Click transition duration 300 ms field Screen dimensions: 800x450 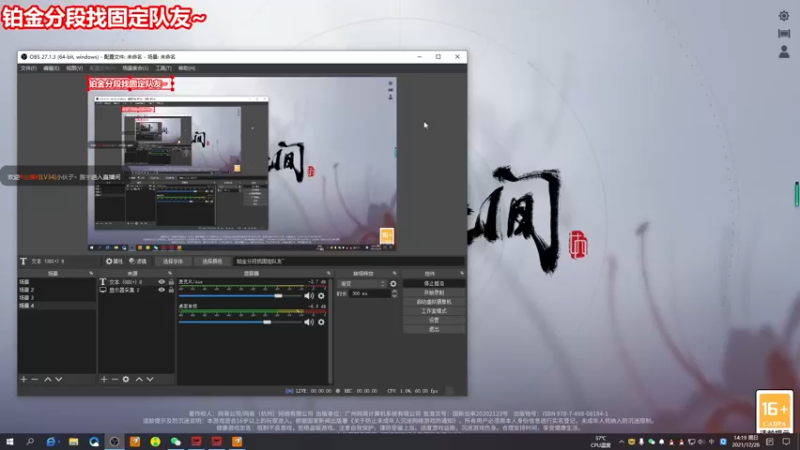coord(369,294)
